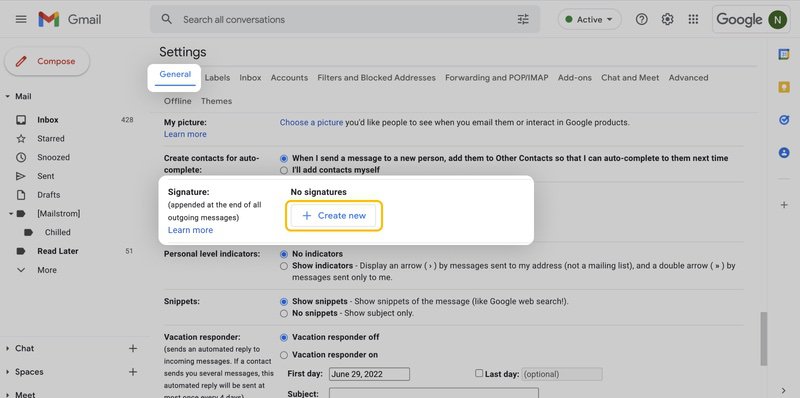
Task: Click the Drafts page icon
Action: pos(21,195)
